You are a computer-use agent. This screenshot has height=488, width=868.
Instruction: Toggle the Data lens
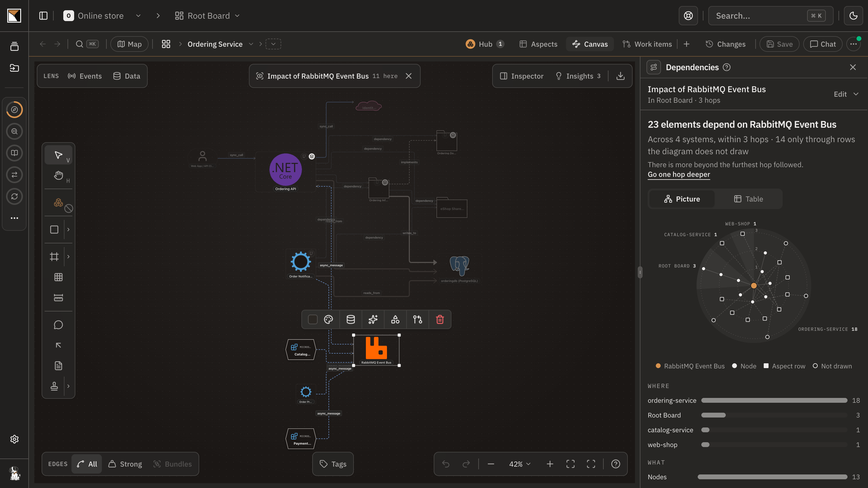click(127, 76)
